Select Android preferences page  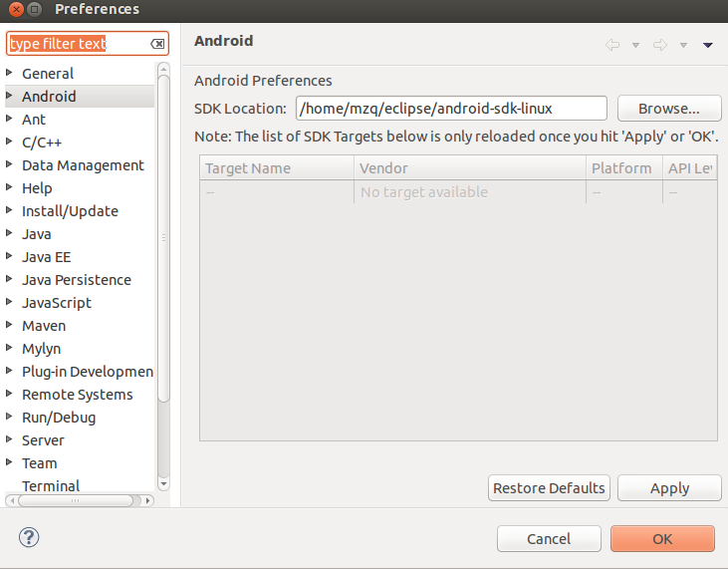point(49,96)
